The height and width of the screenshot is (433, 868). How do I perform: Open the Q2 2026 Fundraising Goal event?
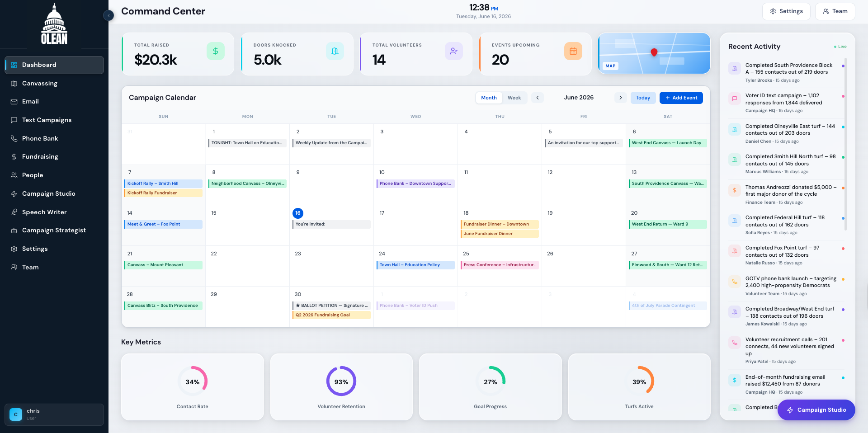coord(331,315)
